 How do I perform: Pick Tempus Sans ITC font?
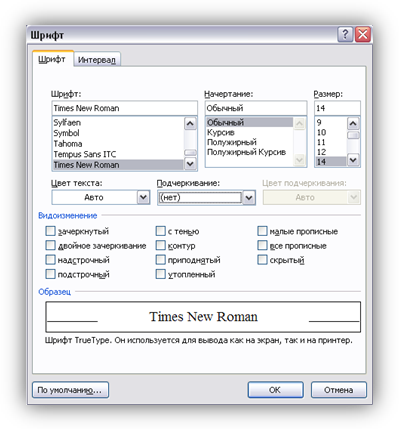pyautogui.click(x=117, y=154)
